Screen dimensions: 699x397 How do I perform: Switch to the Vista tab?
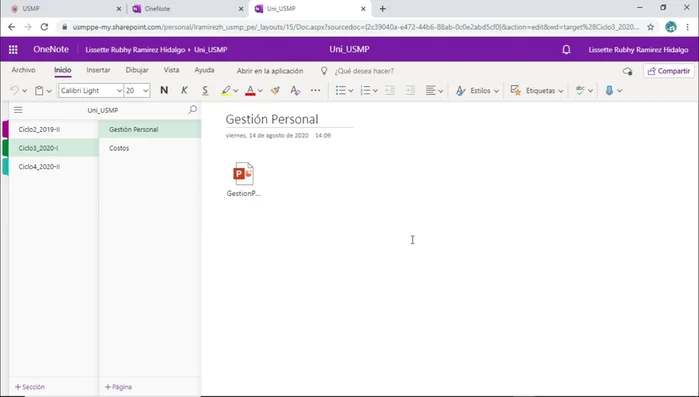(171, 70)
